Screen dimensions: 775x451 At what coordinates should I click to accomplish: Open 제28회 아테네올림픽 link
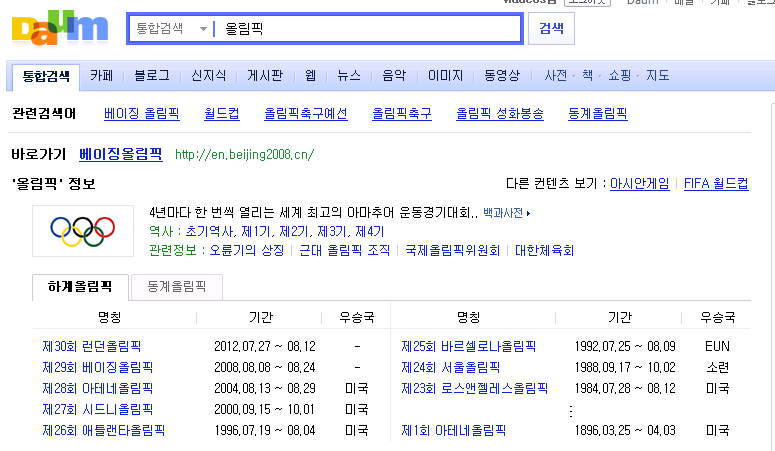pyautogui.click(x=97, y=388)
